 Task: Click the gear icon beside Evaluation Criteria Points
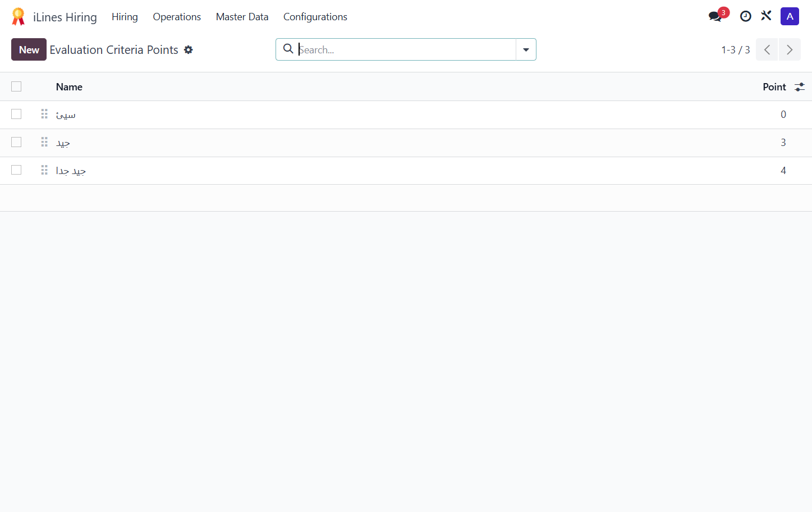(189, 50)
